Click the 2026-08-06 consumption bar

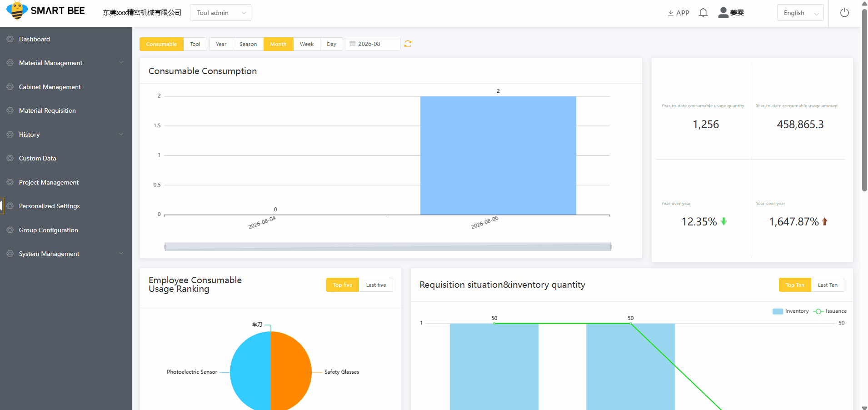(498, 155)
